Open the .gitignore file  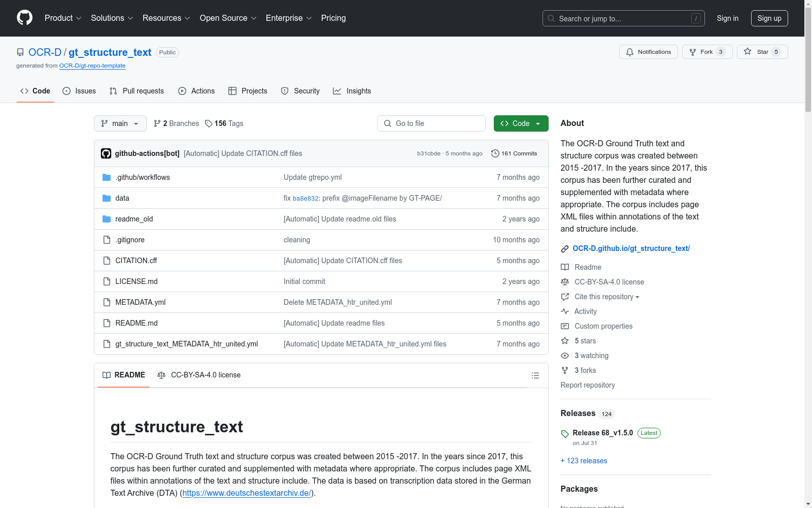[130, 240]
